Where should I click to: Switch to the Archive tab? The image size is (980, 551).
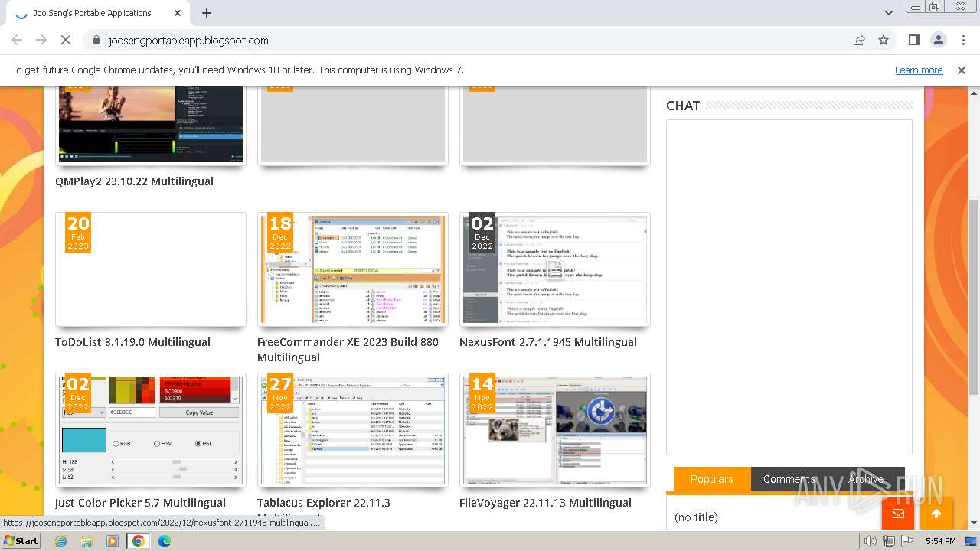pyautogui.click(x=866, y=479)
